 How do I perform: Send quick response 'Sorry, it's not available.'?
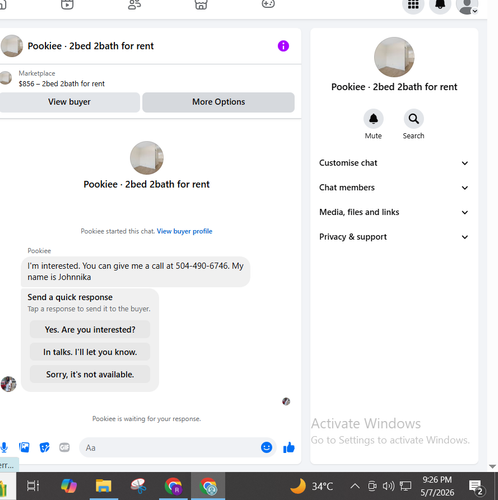point(90,374)
